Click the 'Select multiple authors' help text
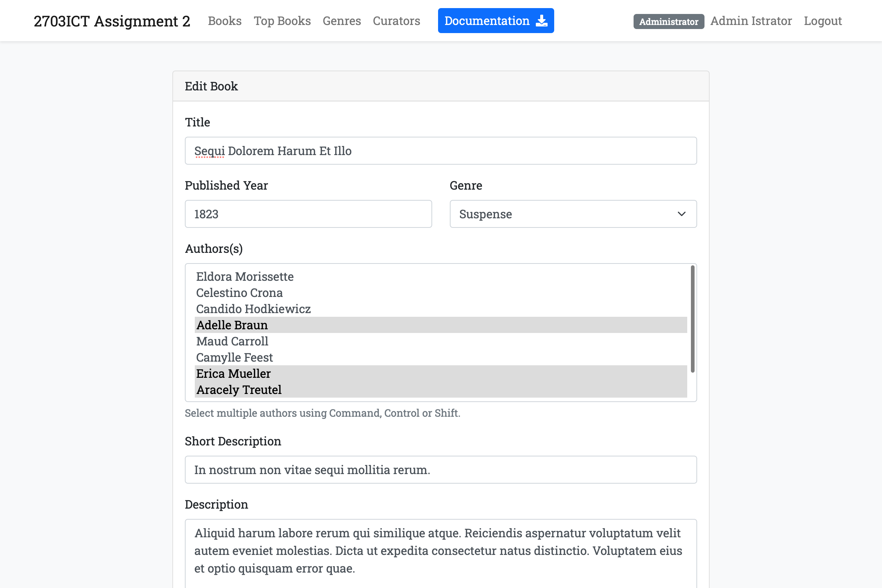 323,413
